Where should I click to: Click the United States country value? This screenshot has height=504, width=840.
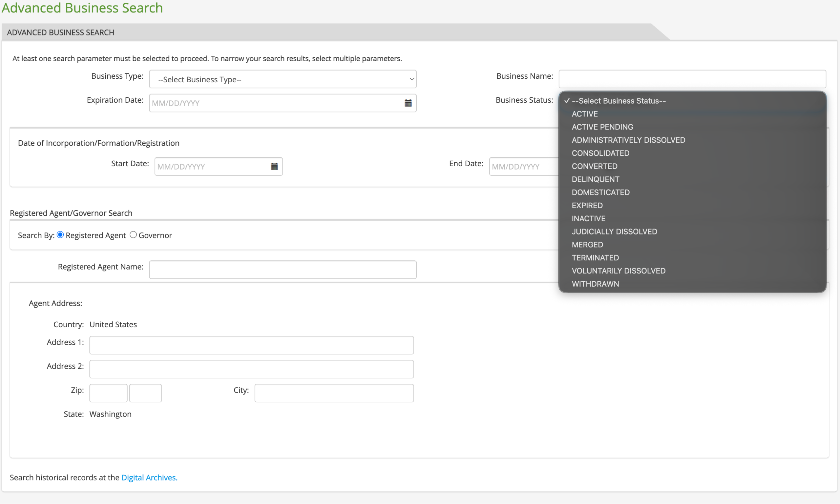(113, 324)
